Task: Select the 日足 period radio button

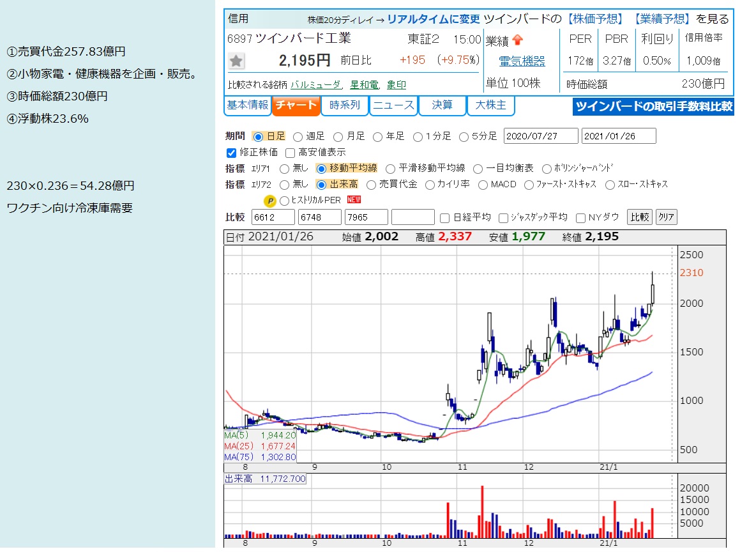Action: (x=258, y=137)
